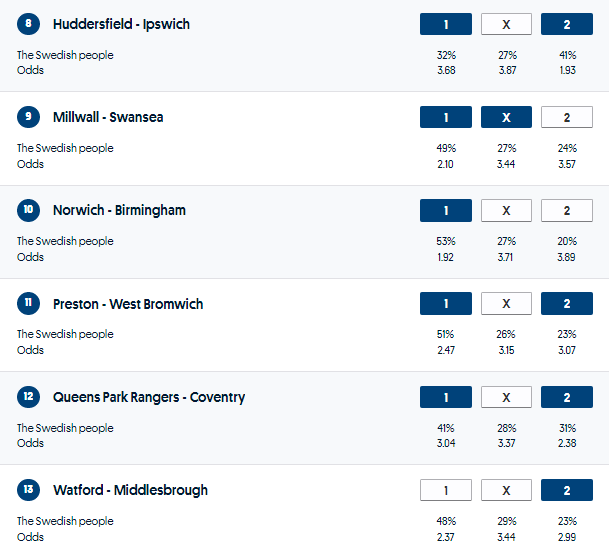Toggle away win 2 for Preston - West Bromwich
609x557 pixels.
(x=566, y=304)
